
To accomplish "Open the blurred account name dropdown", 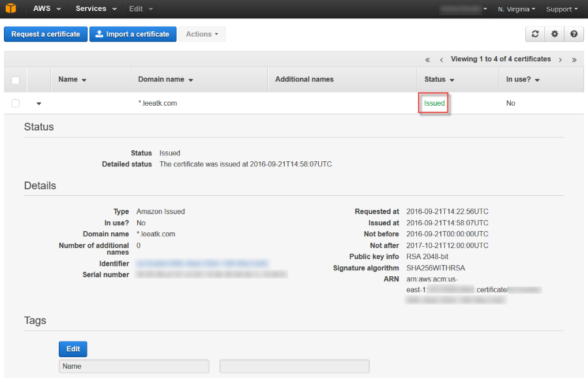I will 463,9.
